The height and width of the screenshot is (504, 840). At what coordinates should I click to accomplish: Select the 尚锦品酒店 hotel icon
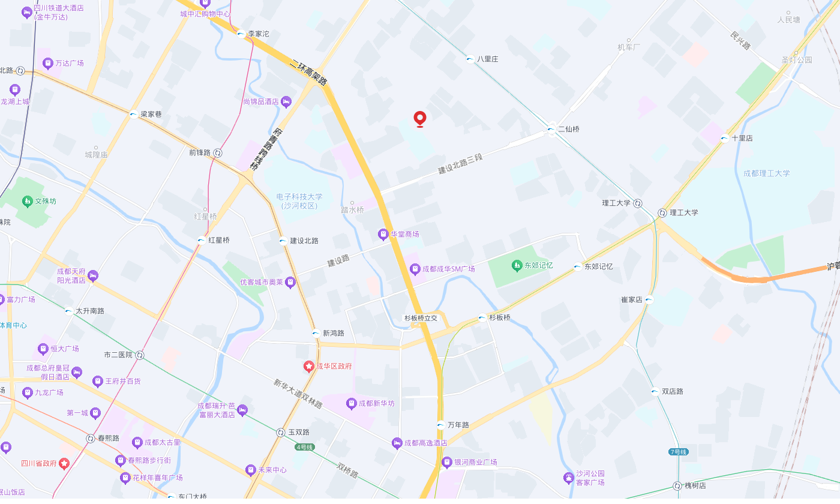[x=286, y=102]
